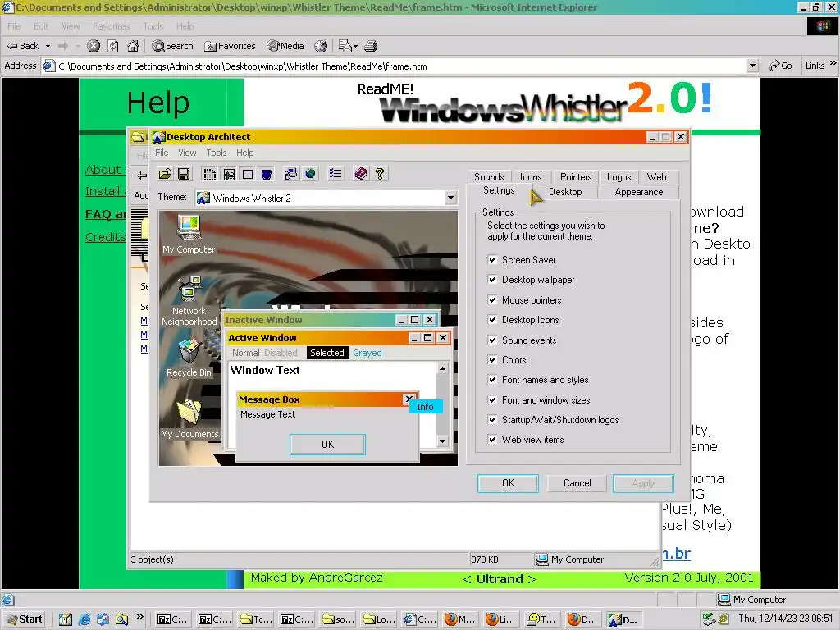
Task: Click the Go button in IE
Action: point(781,66)
